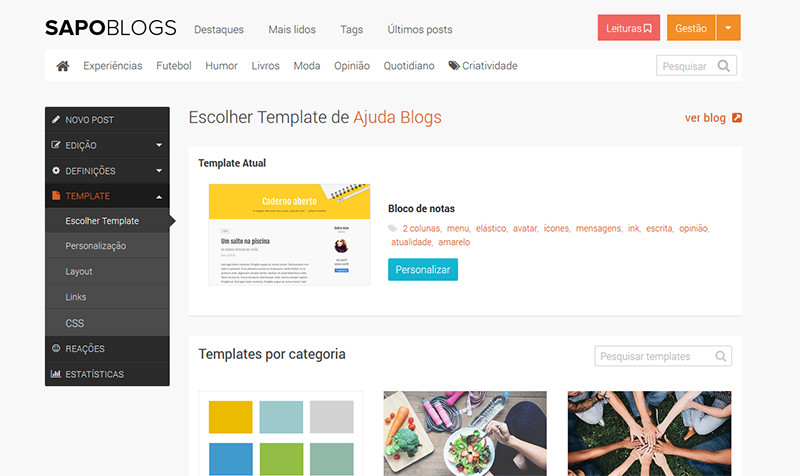Viewport: 800px width, 476px height.
Task: Click the home icon in navigation bar
Action: click(63, 66)
